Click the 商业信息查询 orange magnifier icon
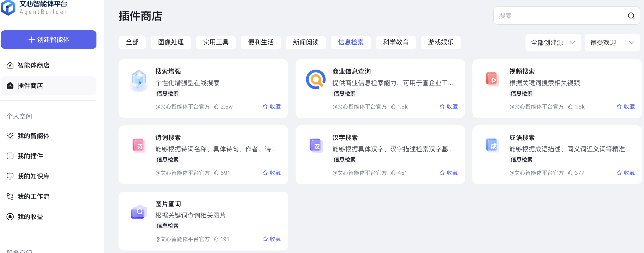Image resolution: width=644 pixels, height=253 pixels. pos(316,79)
